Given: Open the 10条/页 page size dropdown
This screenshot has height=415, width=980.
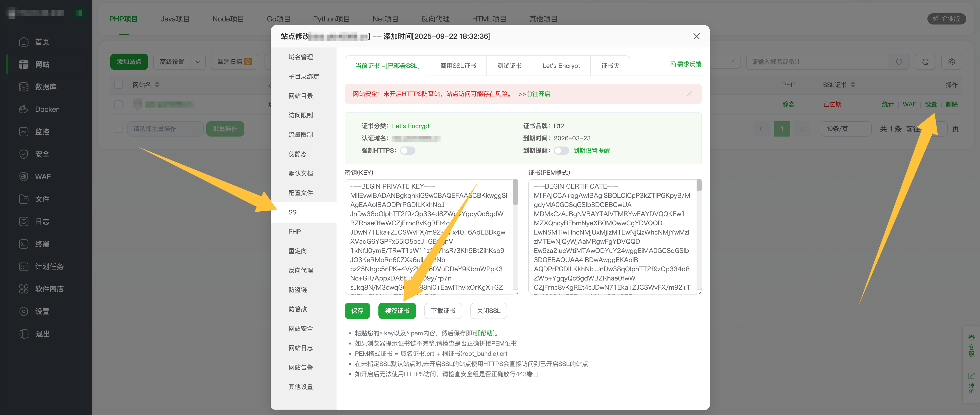Looking at the screenshot, I should coord(845,129).
